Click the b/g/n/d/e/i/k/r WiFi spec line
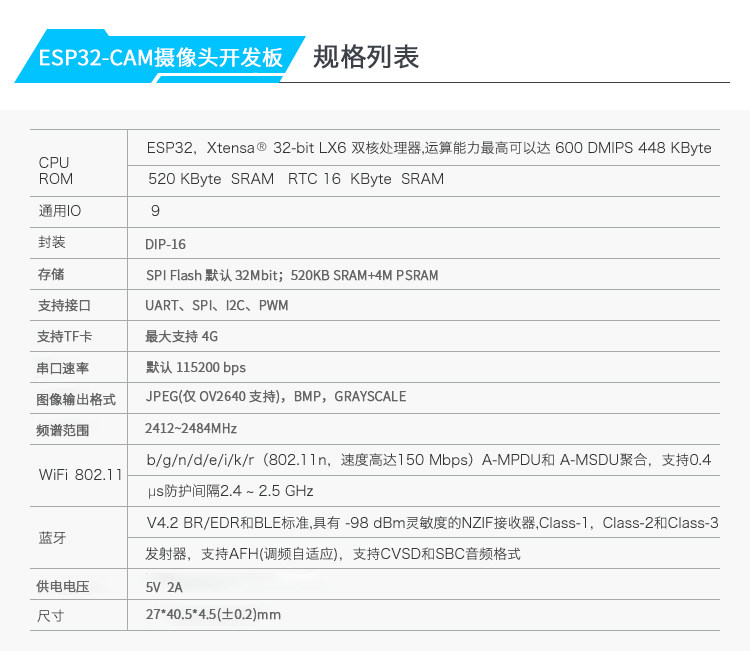Viewport: 750px width, 651px height. (429, 460)
